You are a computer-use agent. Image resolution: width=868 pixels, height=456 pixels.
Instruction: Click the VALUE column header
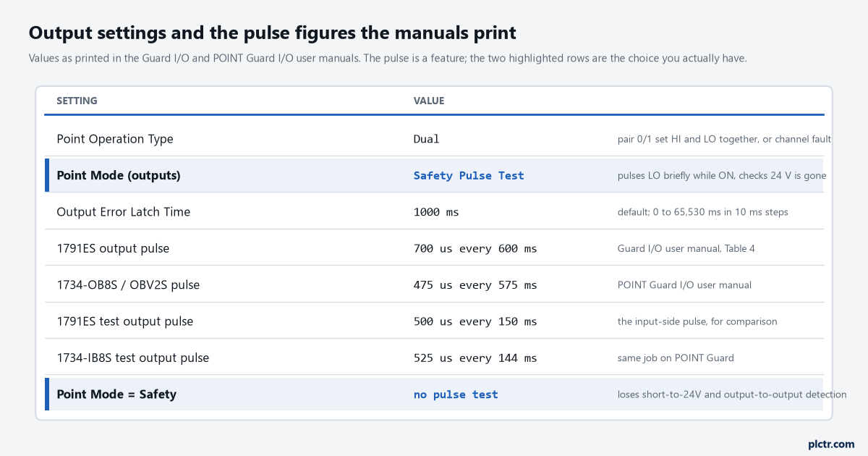click(429, 101)
